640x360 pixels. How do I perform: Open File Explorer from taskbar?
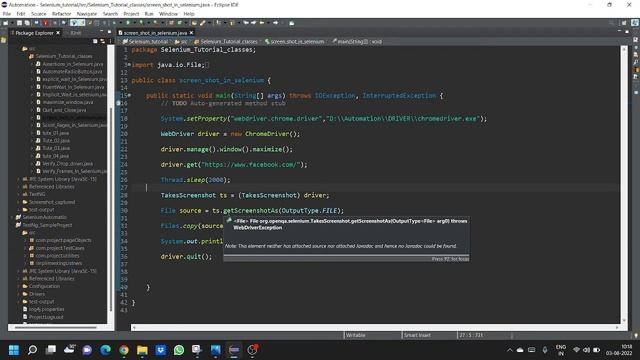(142, 350)
